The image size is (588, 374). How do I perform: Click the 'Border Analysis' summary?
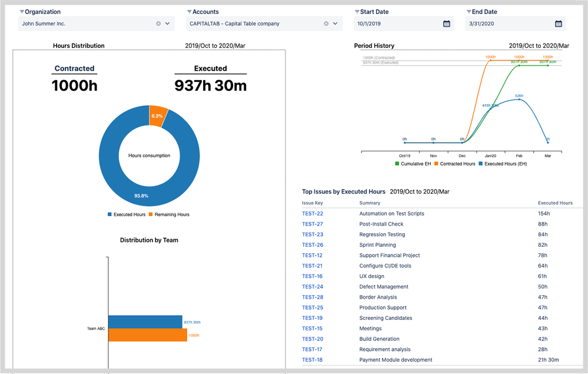click(x=378, y=297)
